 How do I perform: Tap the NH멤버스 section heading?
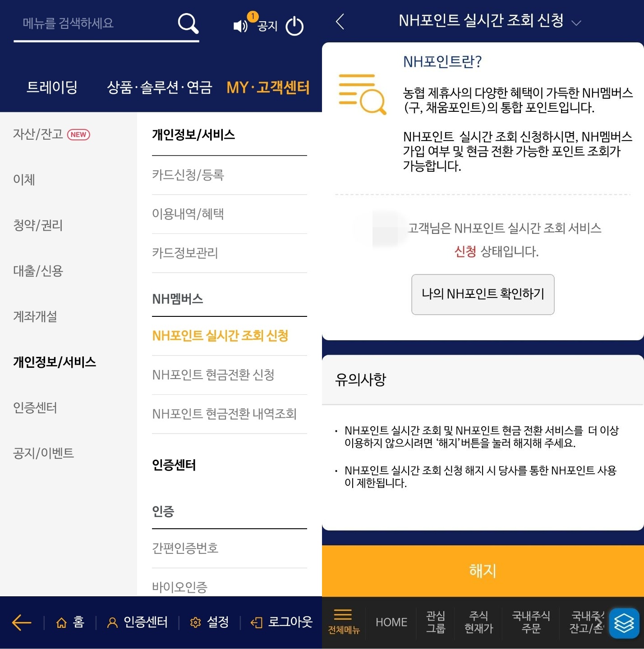click(x=178, y=299)
